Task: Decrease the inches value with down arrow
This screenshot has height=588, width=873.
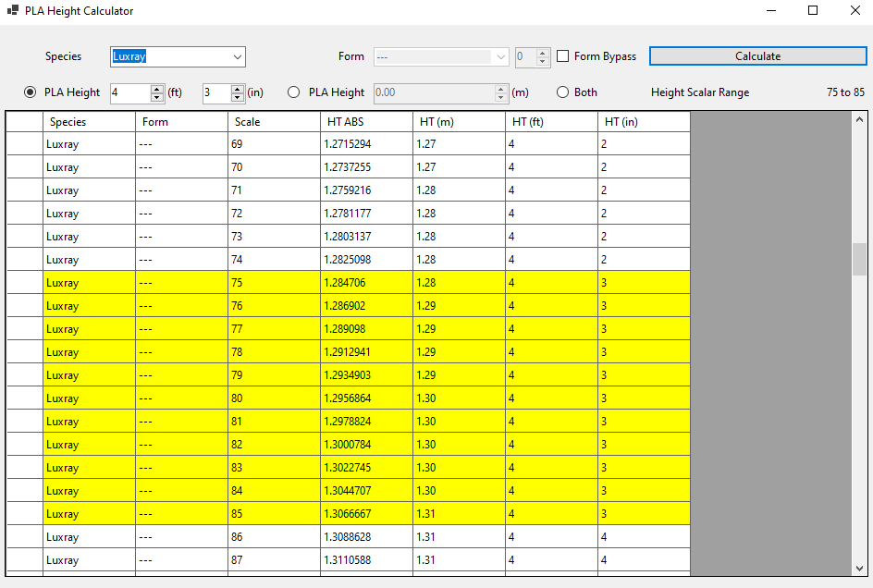Action: [x=238, y=97]
